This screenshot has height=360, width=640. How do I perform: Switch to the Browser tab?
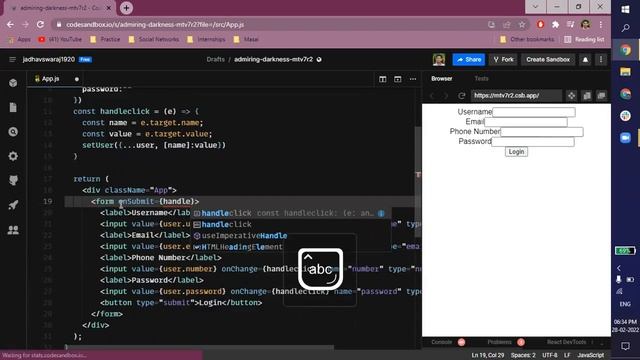click(x=442, y=78)
